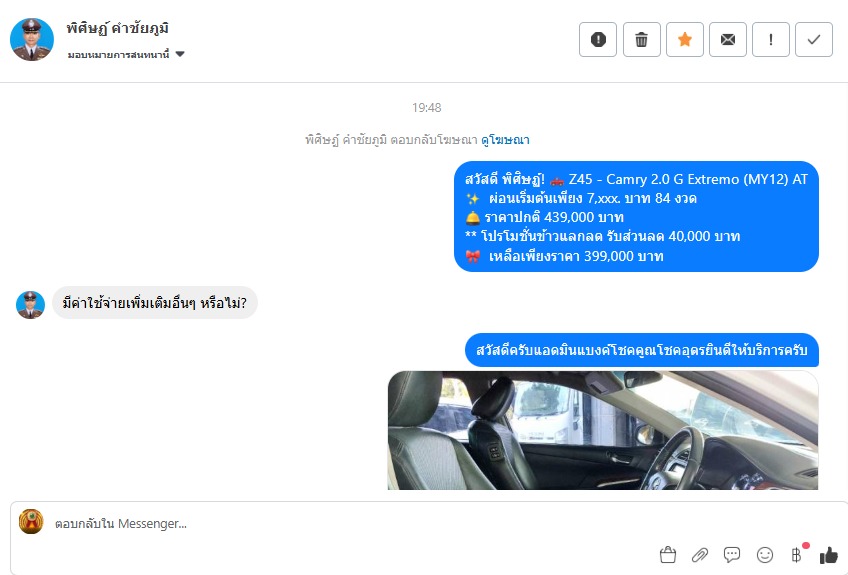The width and height of the screenshot is (848, 575).
Task: Mark conversation done with the checkmark button
Action: tap(814, 39)
